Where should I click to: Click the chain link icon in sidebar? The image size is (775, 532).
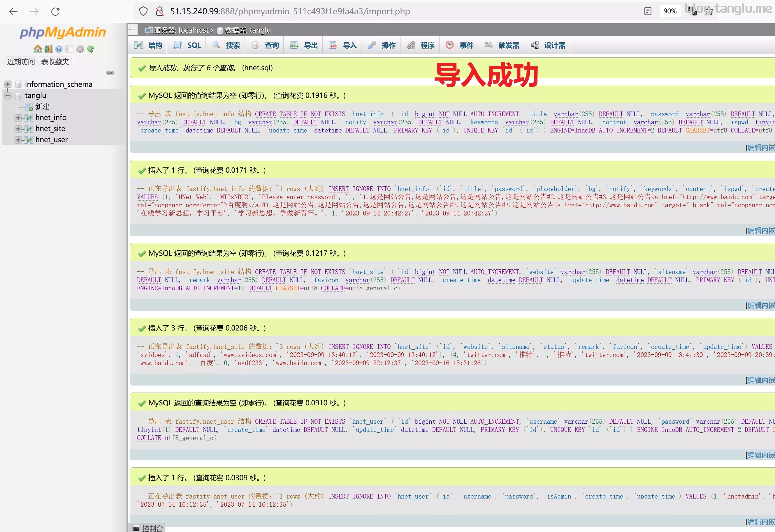tap(110, 73)
